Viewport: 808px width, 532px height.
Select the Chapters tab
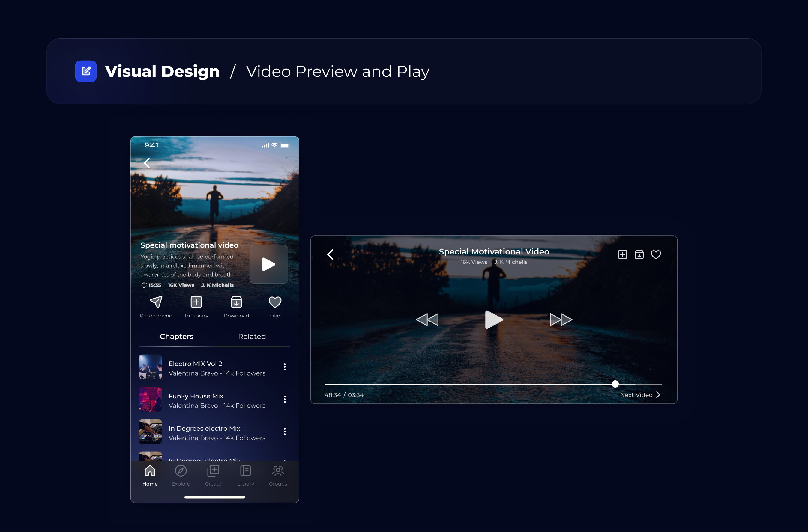pyautogui.click(x=177, y=336)
